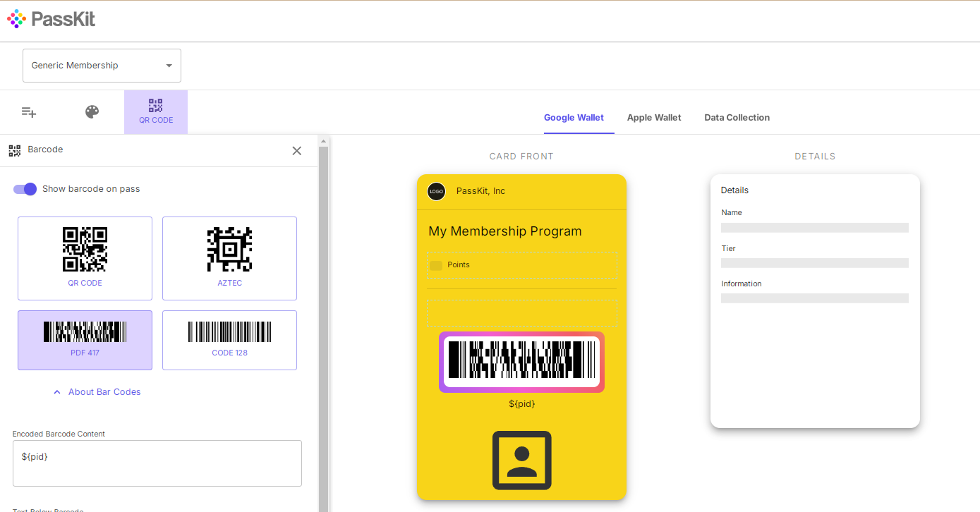Screen dimensions: 980x512
Task: Open the add fields tab icon
Action: pyautogui.click(x=29, y=112)
